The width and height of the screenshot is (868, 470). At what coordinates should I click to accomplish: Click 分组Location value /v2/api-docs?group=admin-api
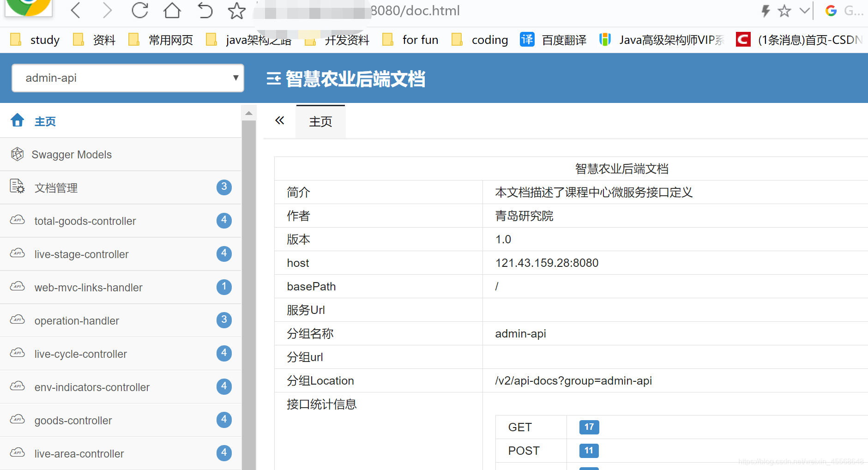(573, 380)
